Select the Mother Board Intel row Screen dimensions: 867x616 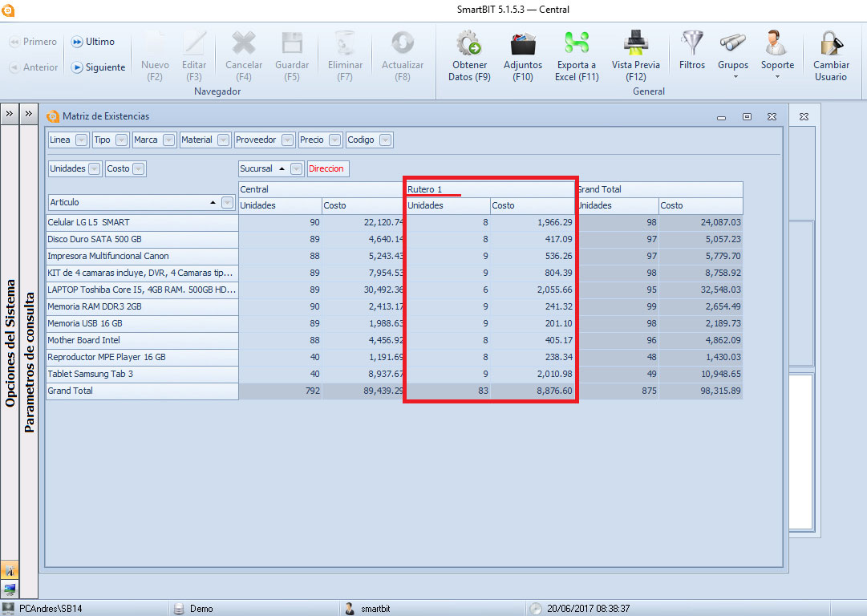[x=142, y=340]
